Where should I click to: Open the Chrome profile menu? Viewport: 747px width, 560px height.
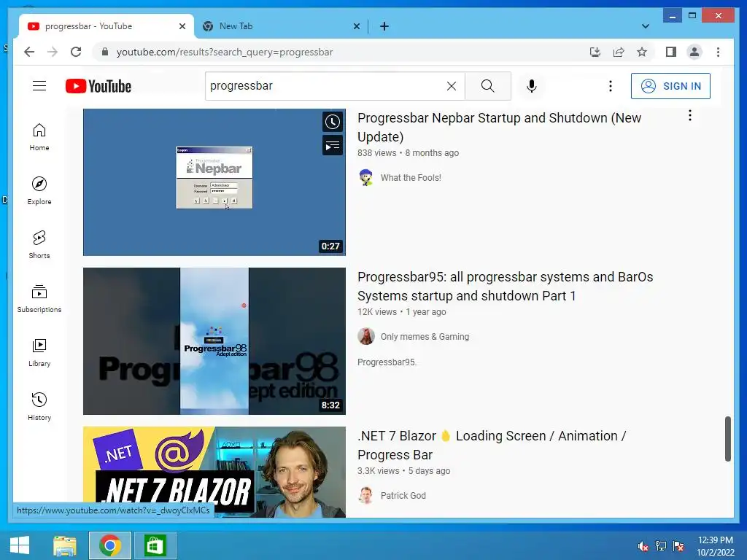tap(694, 52)
